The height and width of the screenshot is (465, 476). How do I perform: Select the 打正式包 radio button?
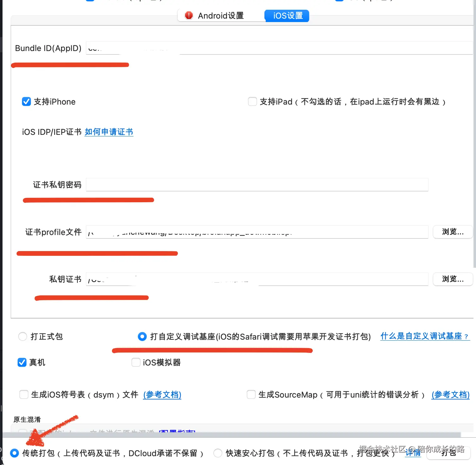[x=22, y=336]
